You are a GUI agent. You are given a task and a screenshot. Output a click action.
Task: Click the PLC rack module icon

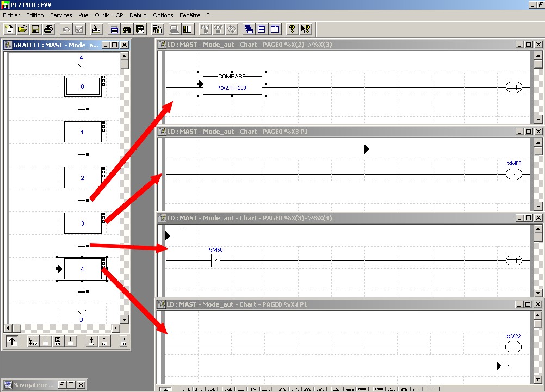(187, 29)
